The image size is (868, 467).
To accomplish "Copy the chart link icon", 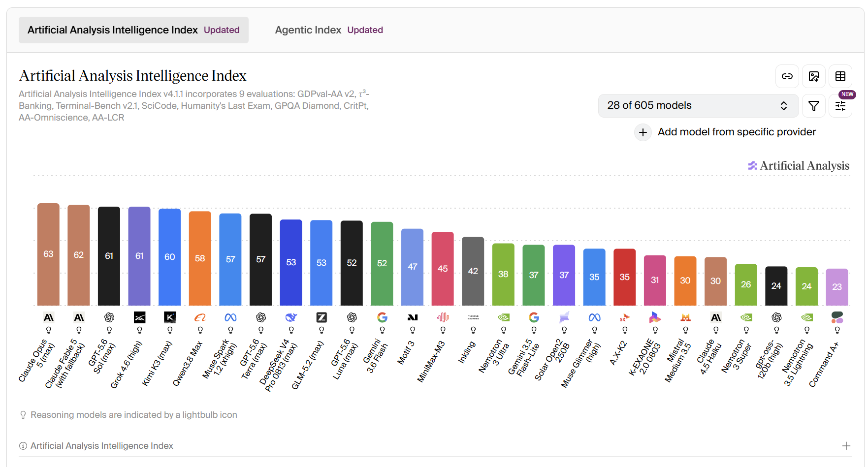I will 787,76.
